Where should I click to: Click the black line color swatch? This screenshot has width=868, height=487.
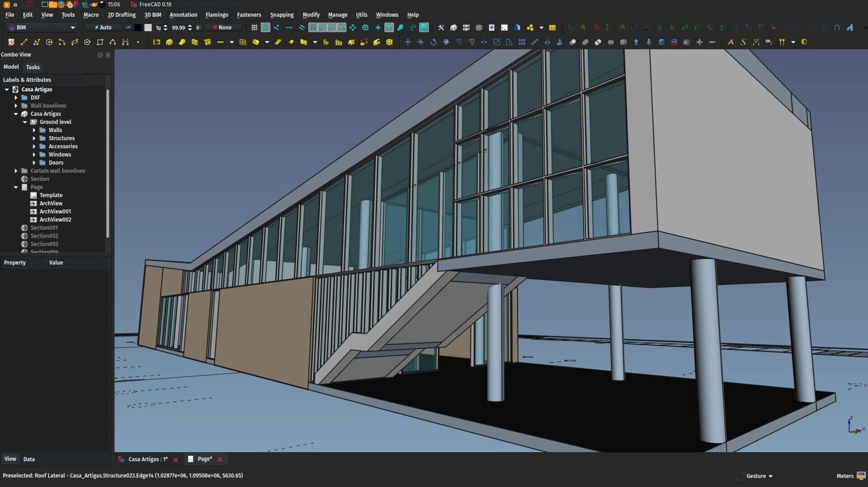coord(138,28)
